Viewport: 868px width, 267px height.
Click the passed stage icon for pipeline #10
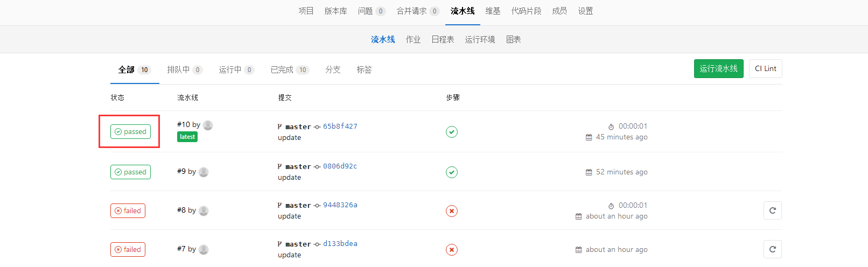(x=452, y=132)
